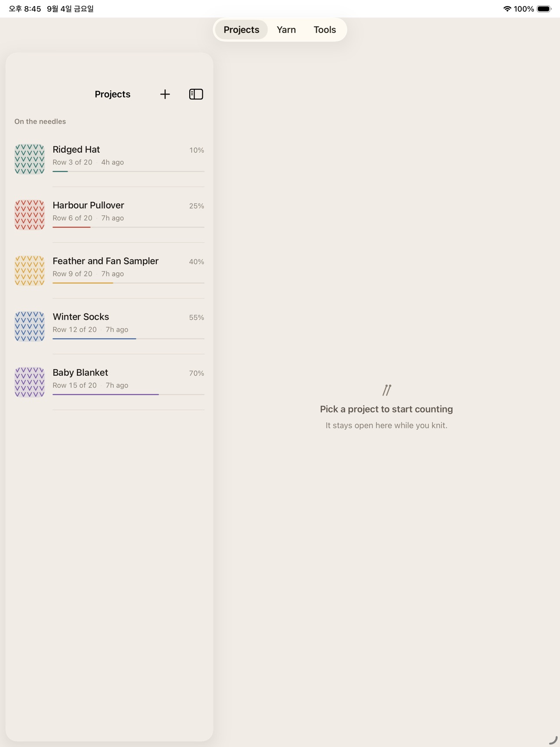Image resolution: width=560 pixels, height=747 pixels.
Task: Click the 55% label on Winter Socks
Action: click(x=197, y=318)
